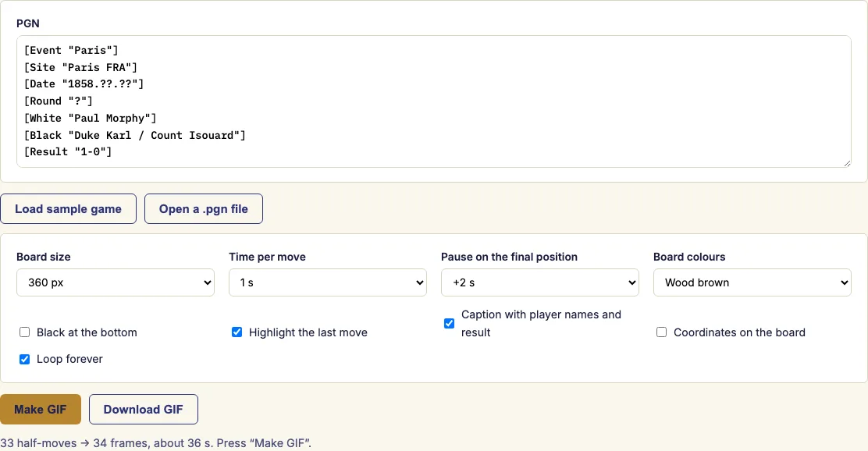Screen dimensions: 868x451
Task: Click the [Round "?"] line
Action: pyautogui.click(x=58, y=101)
